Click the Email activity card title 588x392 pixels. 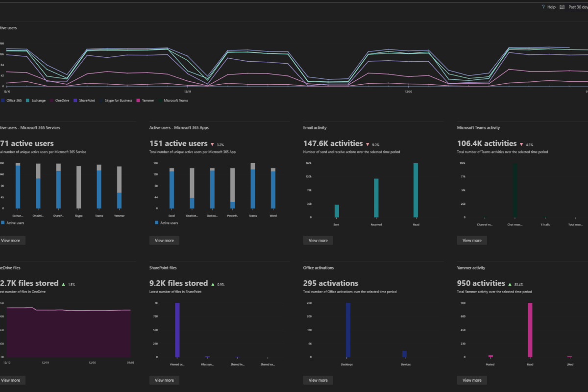(315, 128)
